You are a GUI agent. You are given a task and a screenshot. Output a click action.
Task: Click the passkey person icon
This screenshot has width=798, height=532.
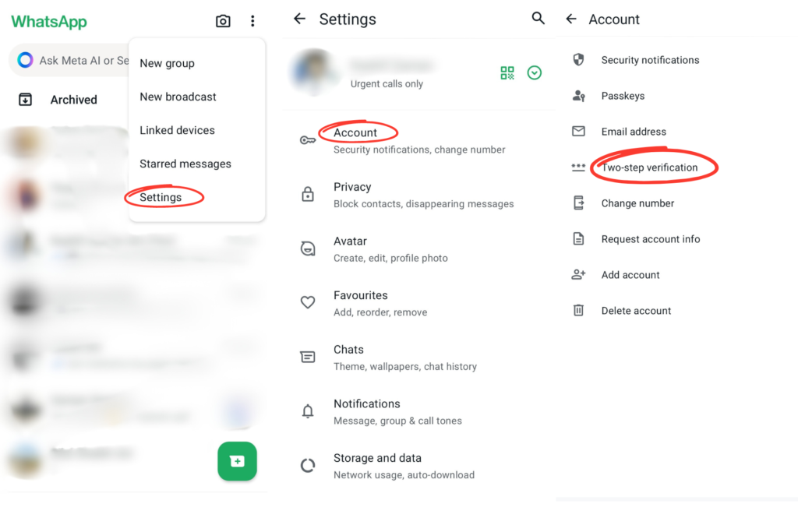click(578, 96)
